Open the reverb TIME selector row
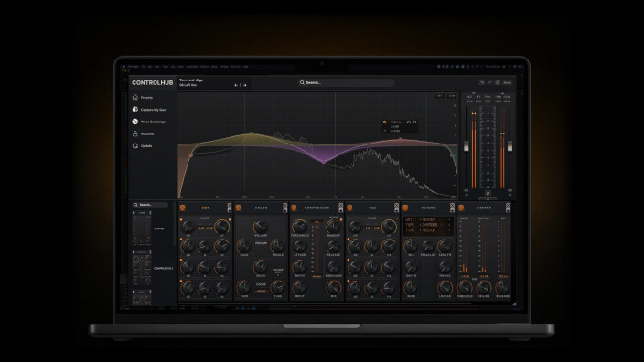Viewport: 644px width, 362px height. point(428,230)
